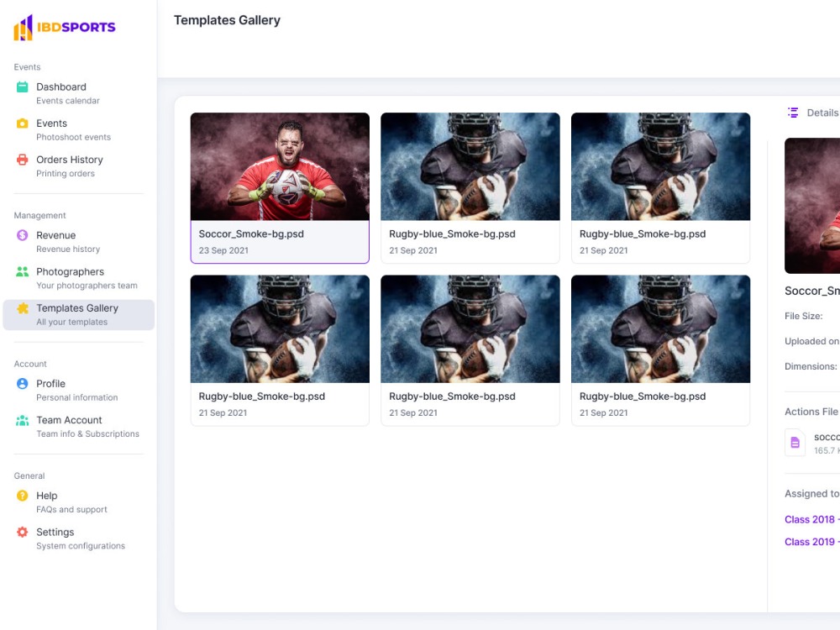
Task: Click the Details list icon
Action: click(793, 113)
